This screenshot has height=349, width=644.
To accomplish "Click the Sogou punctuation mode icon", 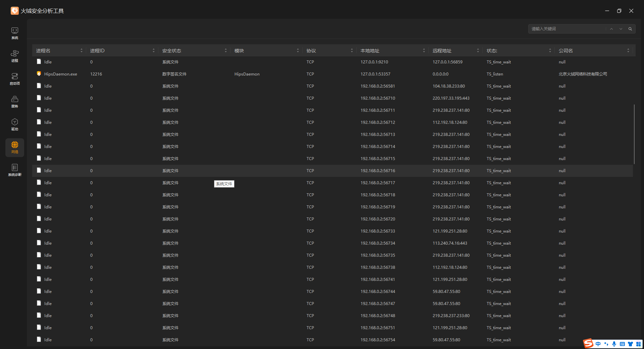I will [606, 344].
